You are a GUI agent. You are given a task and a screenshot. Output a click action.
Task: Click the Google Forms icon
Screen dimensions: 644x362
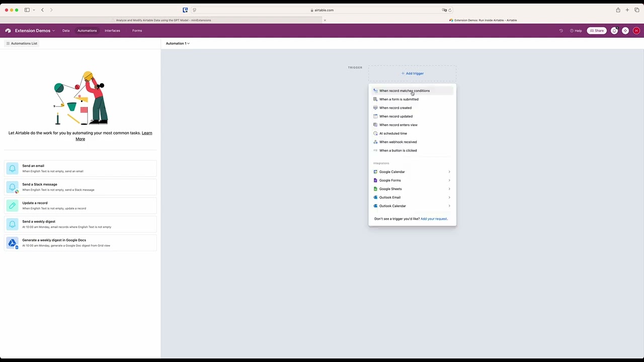click(375, 180)
